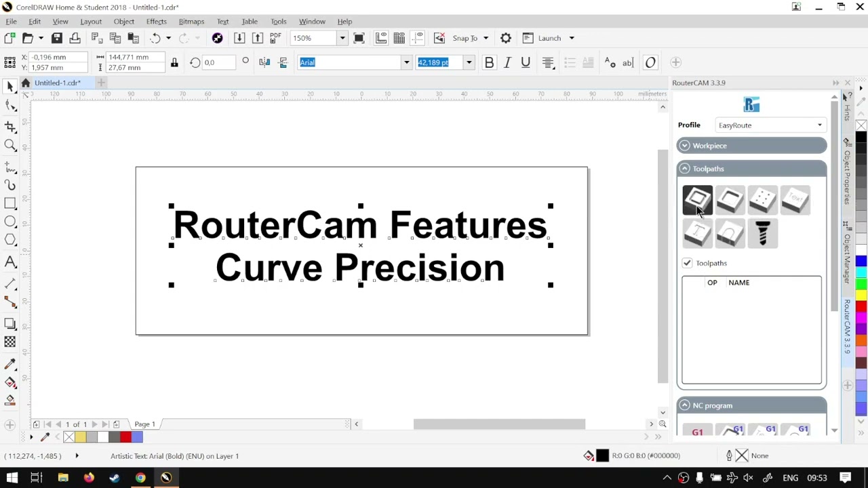Open the Bitmaps menu
The height and width of the screenshot is (488, 868).
click(x=191, y=22)
